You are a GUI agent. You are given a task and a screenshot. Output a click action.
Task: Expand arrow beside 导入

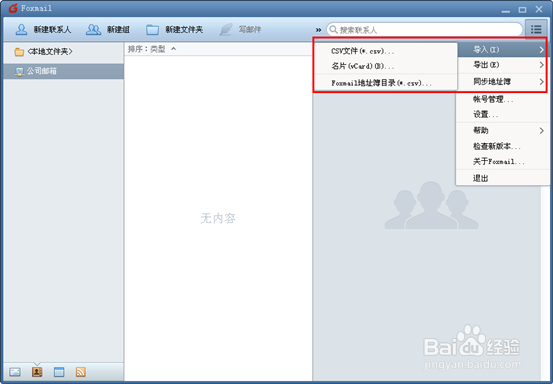tap(541, 50)
